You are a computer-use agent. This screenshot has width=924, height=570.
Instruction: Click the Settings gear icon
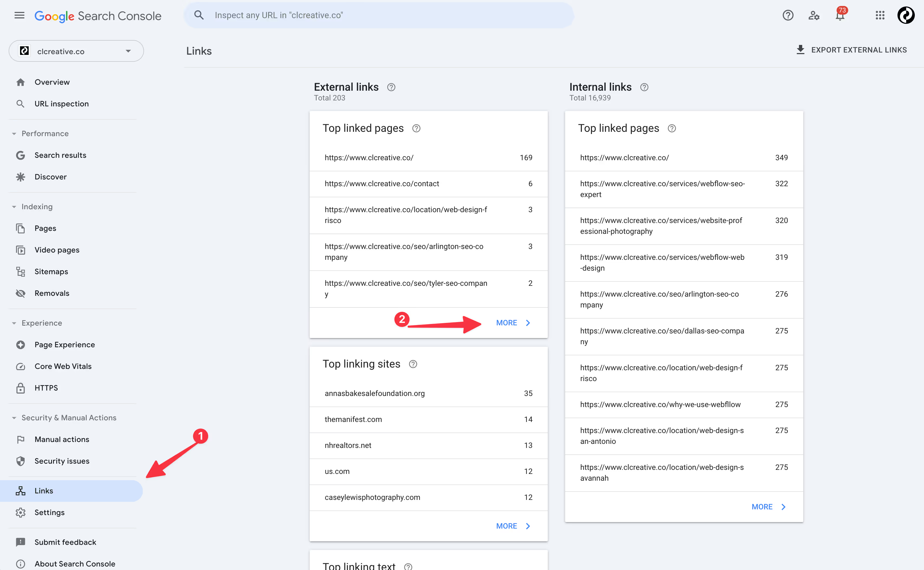[x=20, y=512]
